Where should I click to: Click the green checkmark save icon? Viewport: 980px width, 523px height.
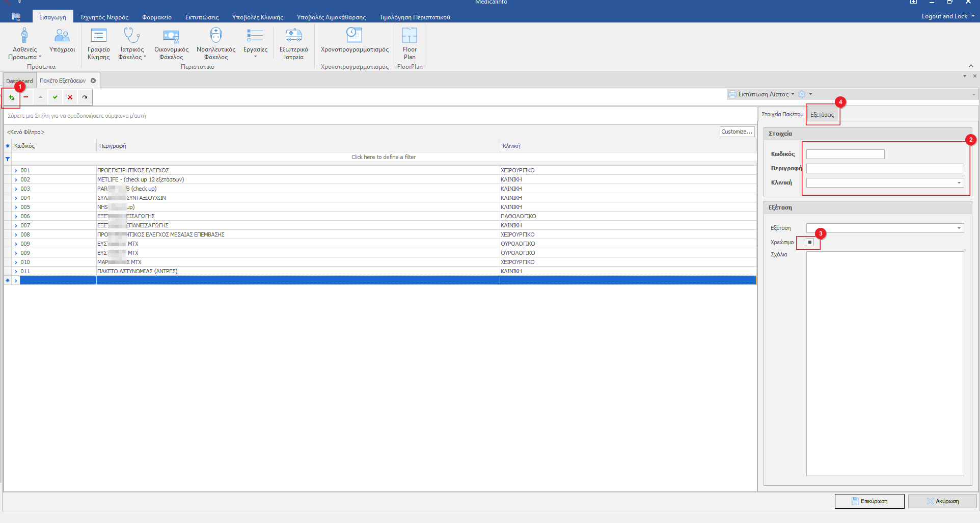coord(55,97)
